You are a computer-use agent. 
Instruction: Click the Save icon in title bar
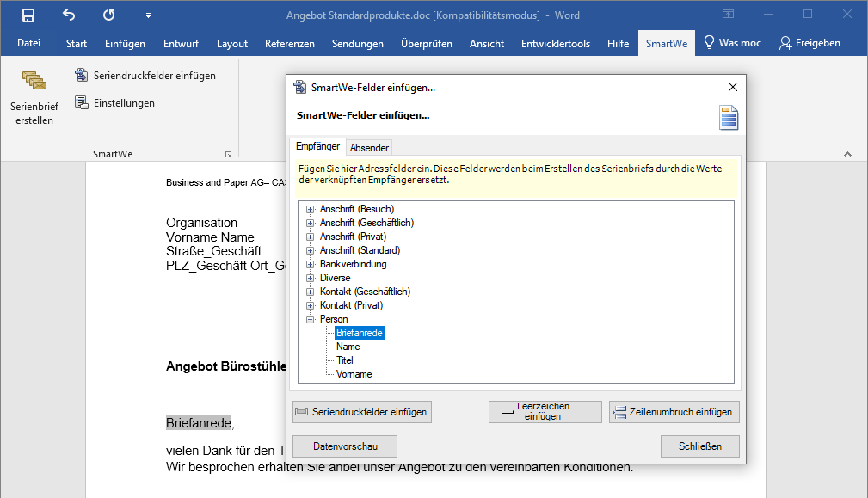pyautogui.click(x=28, y=15)
